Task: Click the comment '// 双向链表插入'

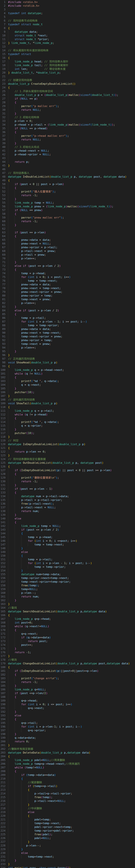Action: tap(19, 173)
